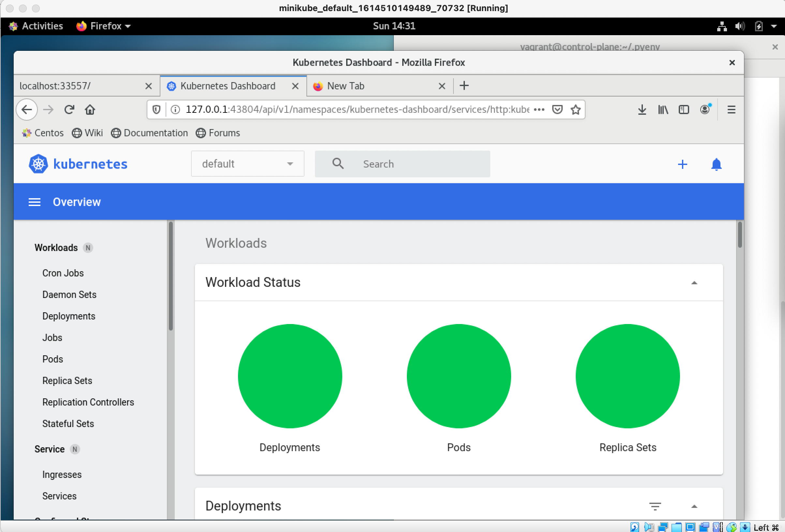This screenshot has width=785, height=532.
Task: Click the Search input field
Action: pyautogui.click(x=402, y=164)
